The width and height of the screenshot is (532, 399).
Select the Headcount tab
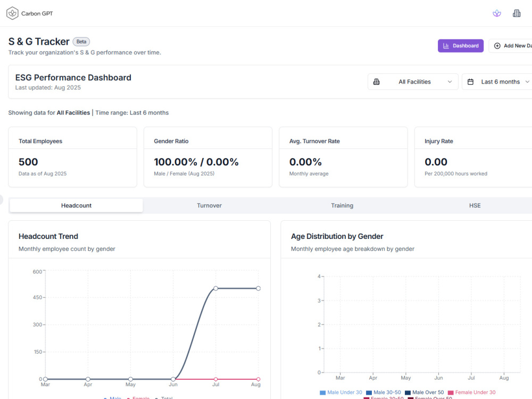tap(76, 205)
